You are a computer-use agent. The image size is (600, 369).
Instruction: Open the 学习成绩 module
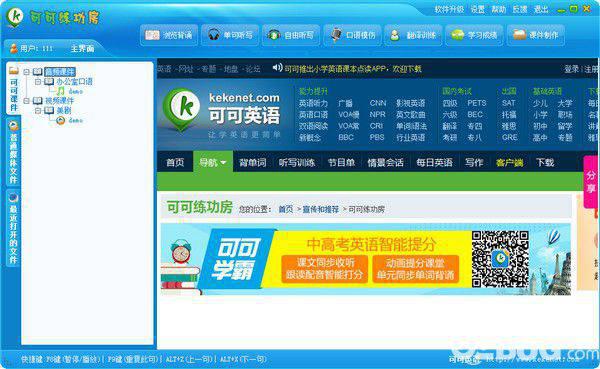click(474, 35)
